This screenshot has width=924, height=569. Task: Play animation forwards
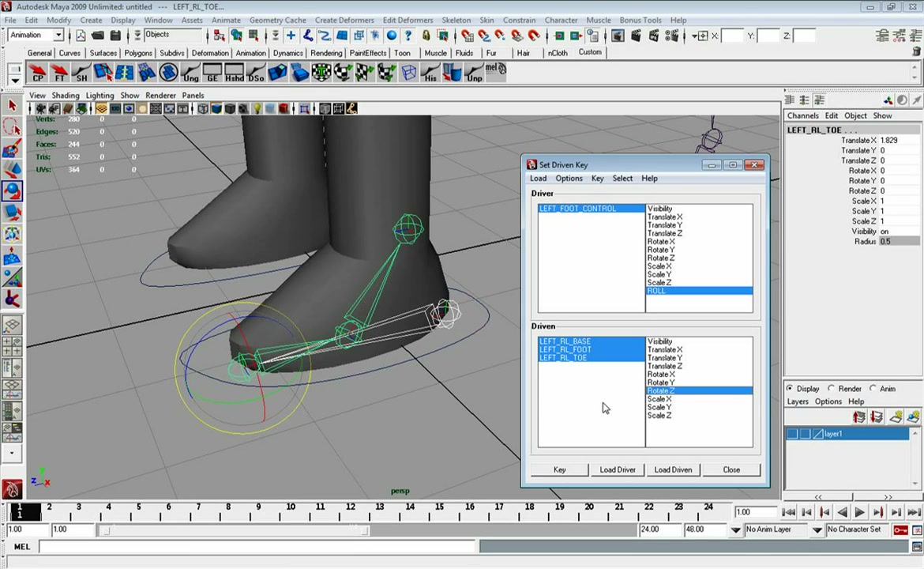tap(860, 512)
